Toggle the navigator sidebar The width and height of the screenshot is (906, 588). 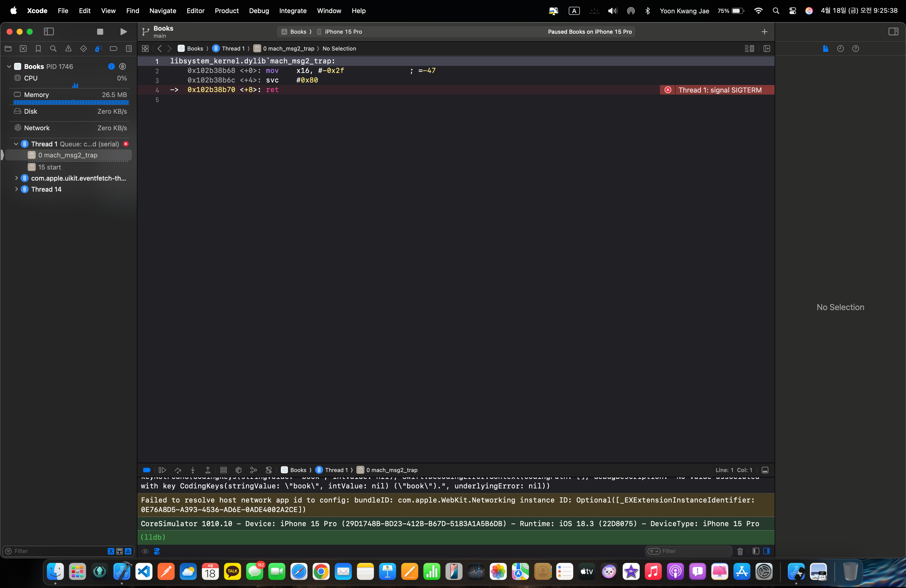(x=49, y=32)
